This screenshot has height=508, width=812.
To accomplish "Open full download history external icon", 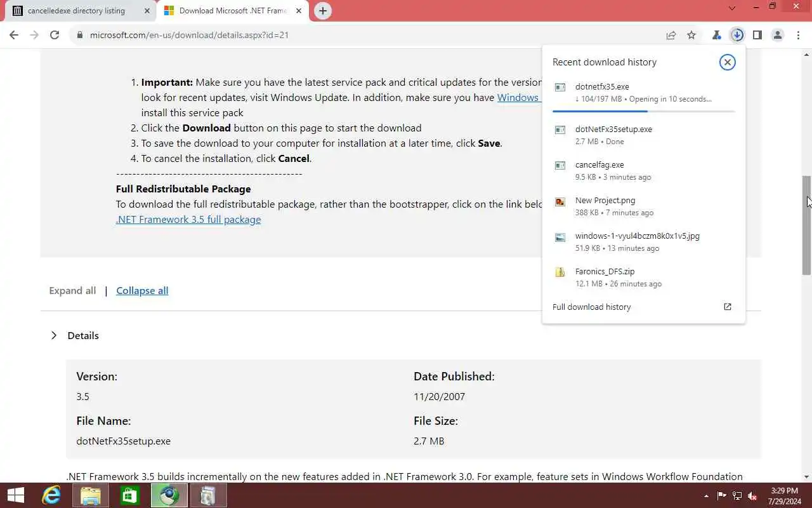I will [x=728, y=307].
